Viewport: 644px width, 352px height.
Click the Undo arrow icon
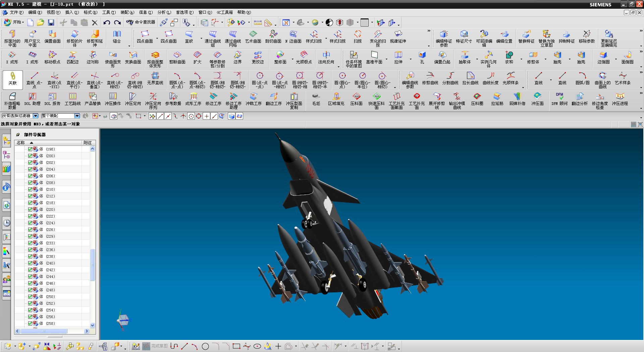pos(107,22)
